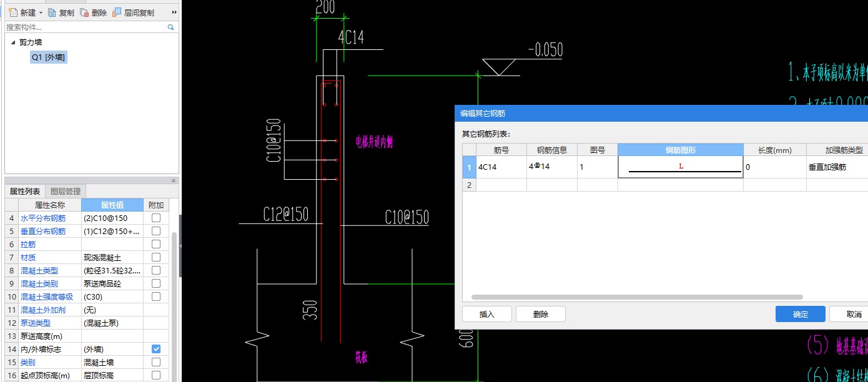868x382 pixels.
Task: Click the 拉筋 property name
Action: click(28, 244)
